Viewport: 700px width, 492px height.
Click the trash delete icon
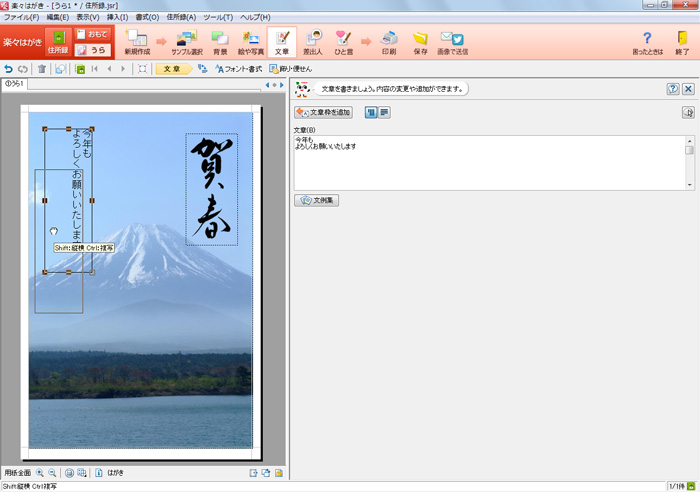point(41,69)
